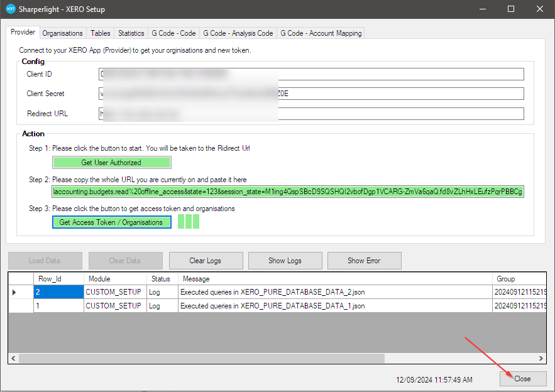Switch to the Provider tab

23,32
